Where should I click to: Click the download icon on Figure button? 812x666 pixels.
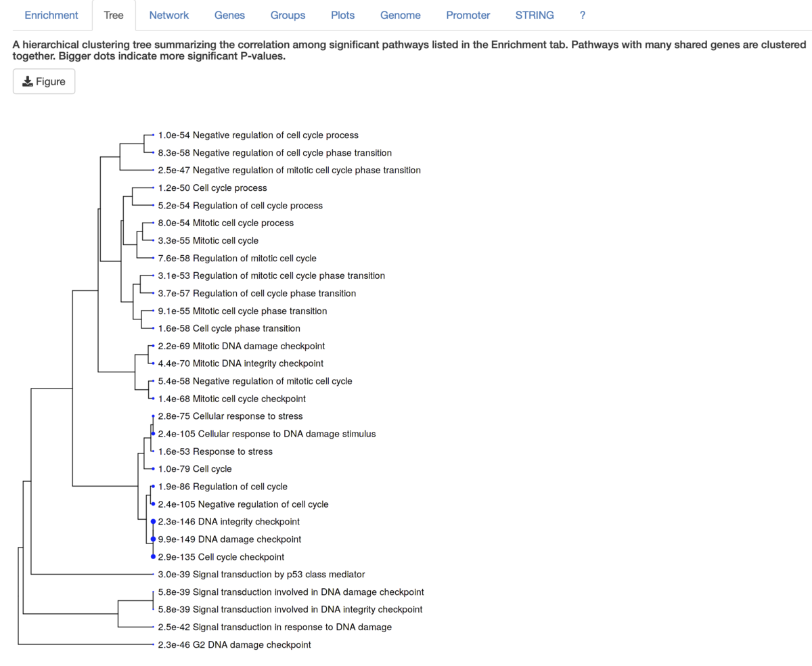[x=27, y=82]
